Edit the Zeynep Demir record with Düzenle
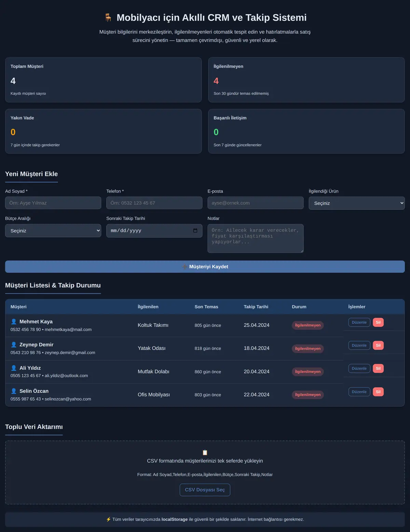 click(359, 345)
